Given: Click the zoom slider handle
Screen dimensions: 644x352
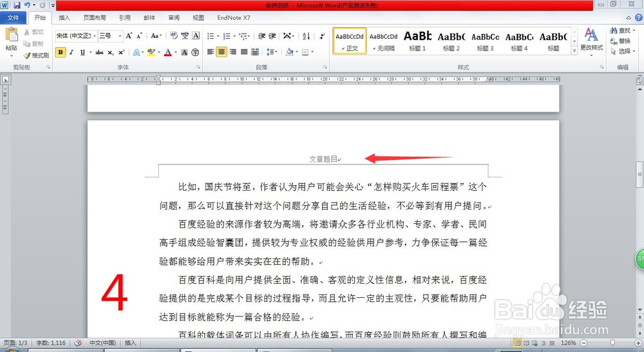Looking at the screenshot, I should [612, 342].
